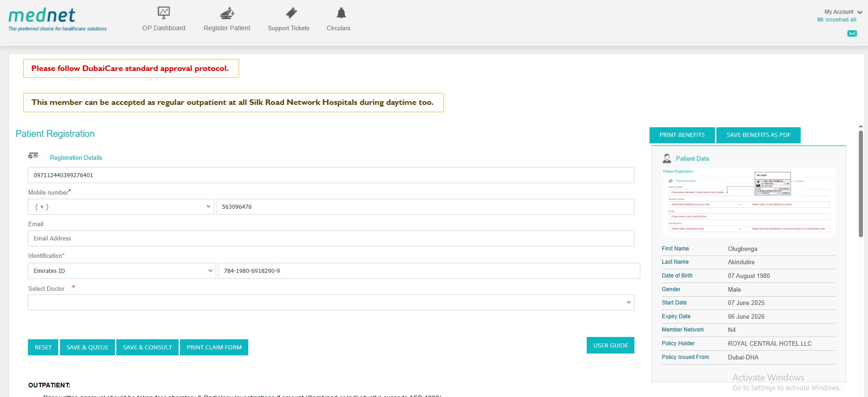Go to OP Dashboard menu label
The width and height of the screenshot is (868, 397).
coord(164,28)
